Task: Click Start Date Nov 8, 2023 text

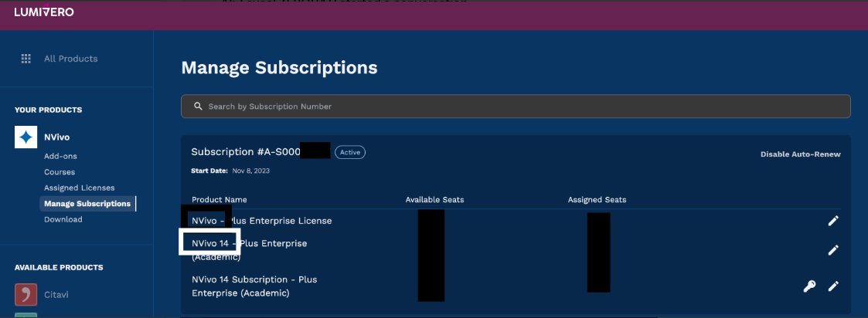Action: (230, 171)
